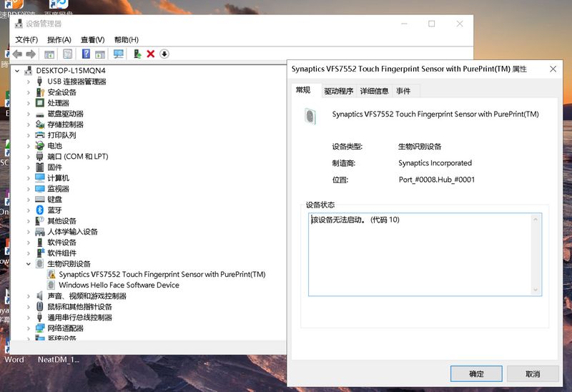Click the 处理器 chip icon
572x392 pixels.
pos(40,103)
